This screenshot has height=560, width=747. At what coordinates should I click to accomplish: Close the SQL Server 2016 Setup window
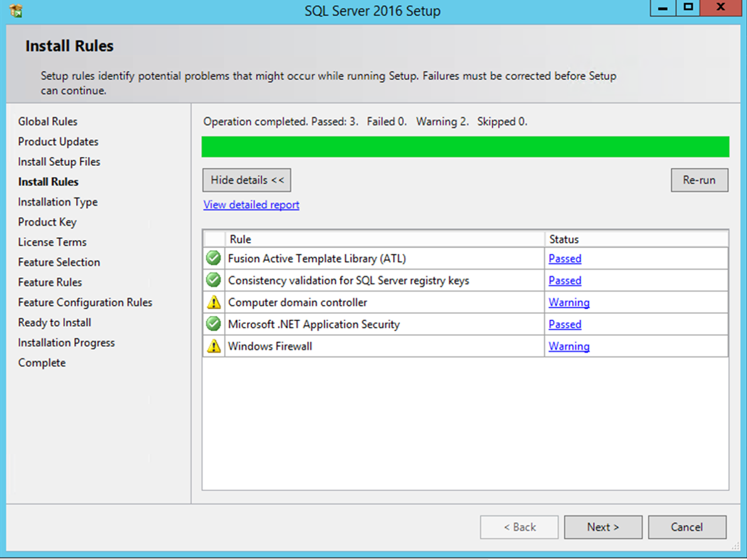pos(721,8)
